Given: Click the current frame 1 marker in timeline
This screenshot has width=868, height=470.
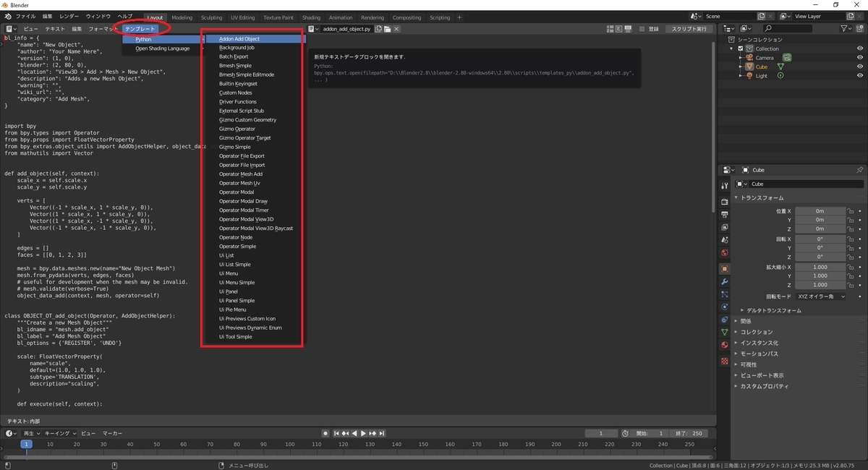Looking at the screenshot, I should [26, 445].
